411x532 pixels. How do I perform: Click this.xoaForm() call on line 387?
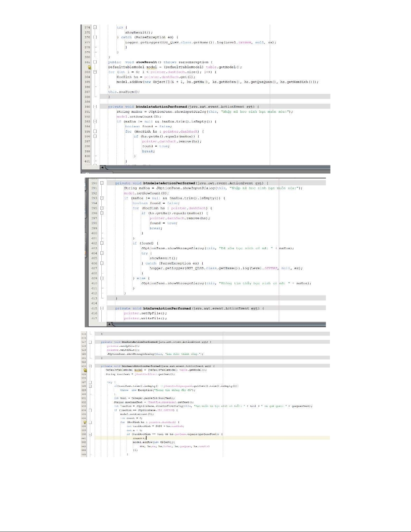click(124, 92)
